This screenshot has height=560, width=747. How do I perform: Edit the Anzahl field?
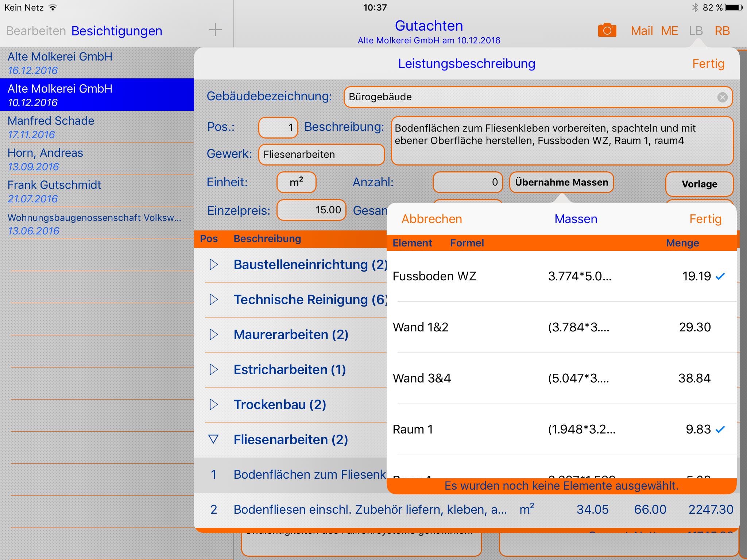click(x=468, y=182)
